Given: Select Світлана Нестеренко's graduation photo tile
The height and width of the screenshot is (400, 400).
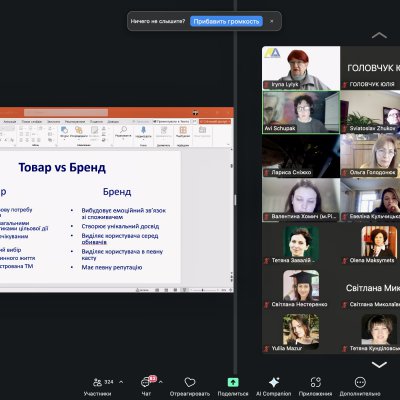Looking at the screenshot, I should (x=301, y=288).
